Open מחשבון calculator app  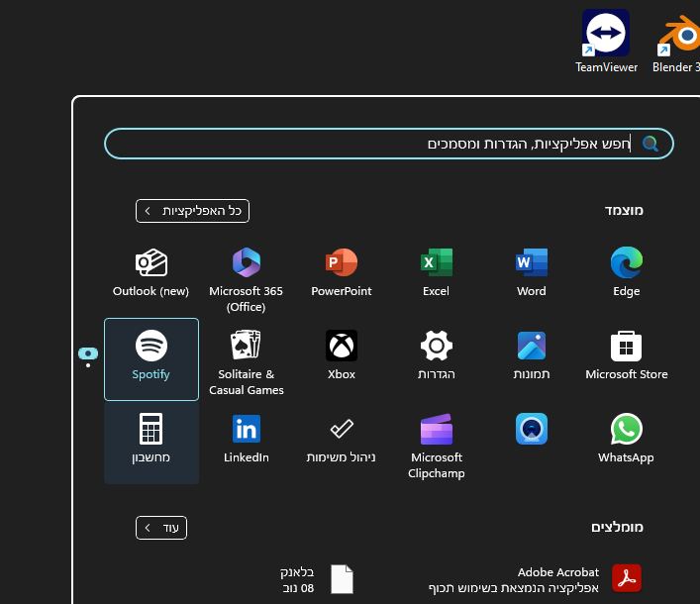(151, 443)
